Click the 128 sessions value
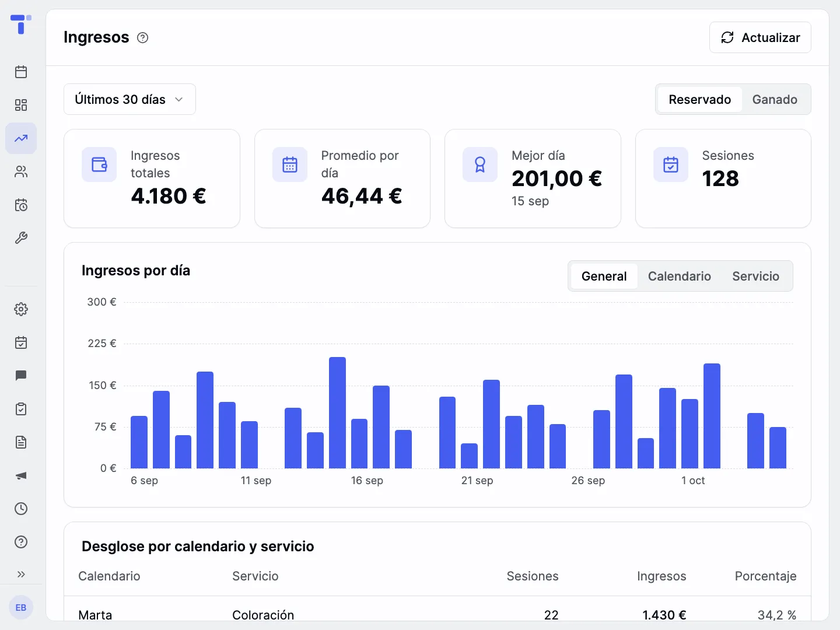 click(x=720, y=178)
